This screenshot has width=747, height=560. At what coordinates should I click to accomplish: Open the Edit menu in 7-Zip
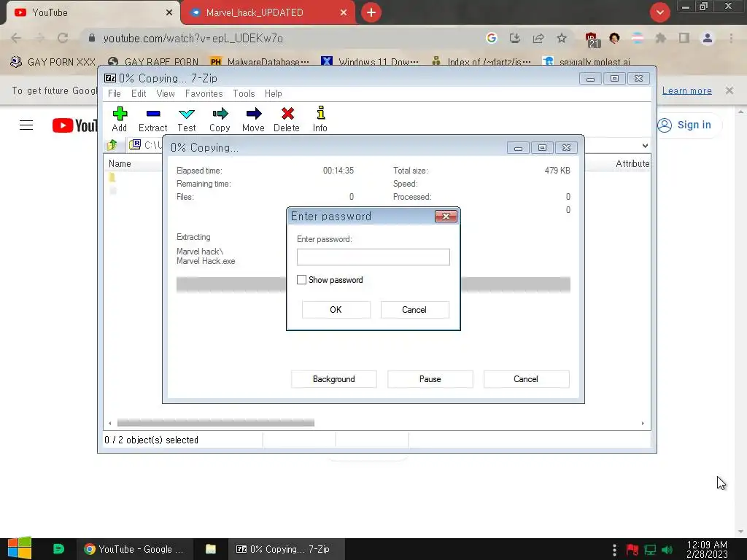click(x=139, y=94)
